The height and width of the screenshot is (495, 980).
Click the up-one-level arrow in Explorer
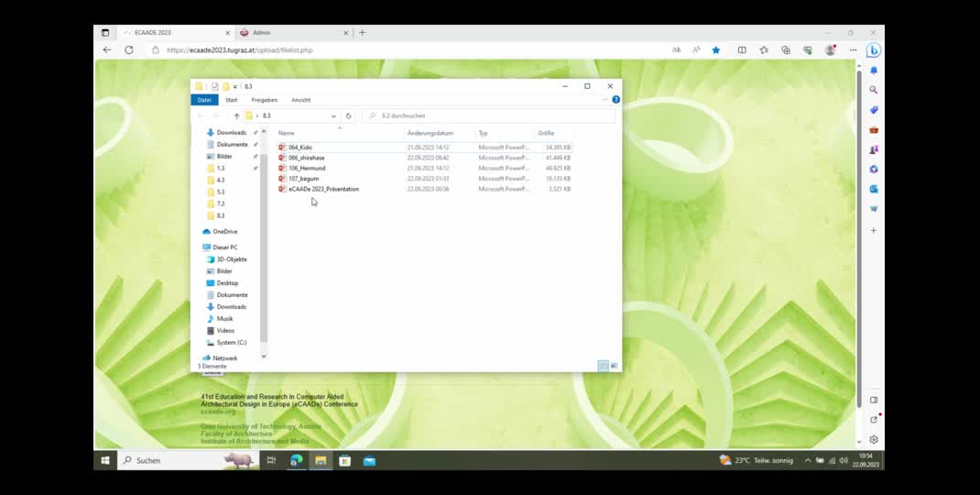coord(236,116)
